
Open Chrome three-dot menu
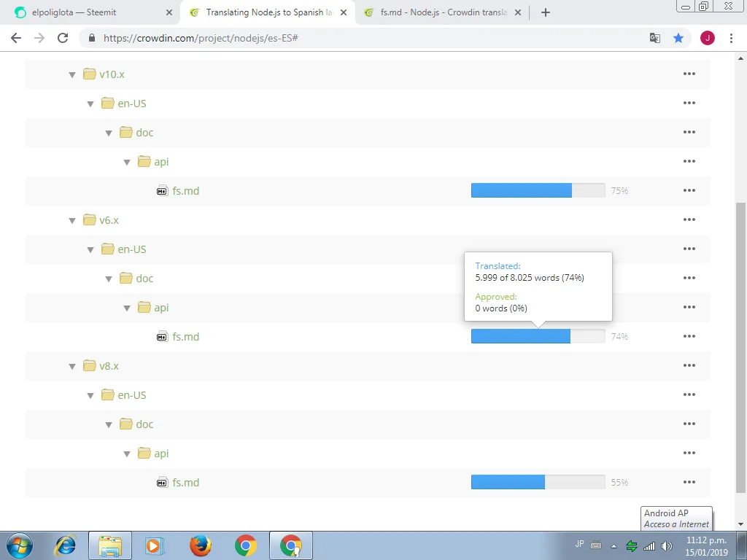(x=731, y=38)
